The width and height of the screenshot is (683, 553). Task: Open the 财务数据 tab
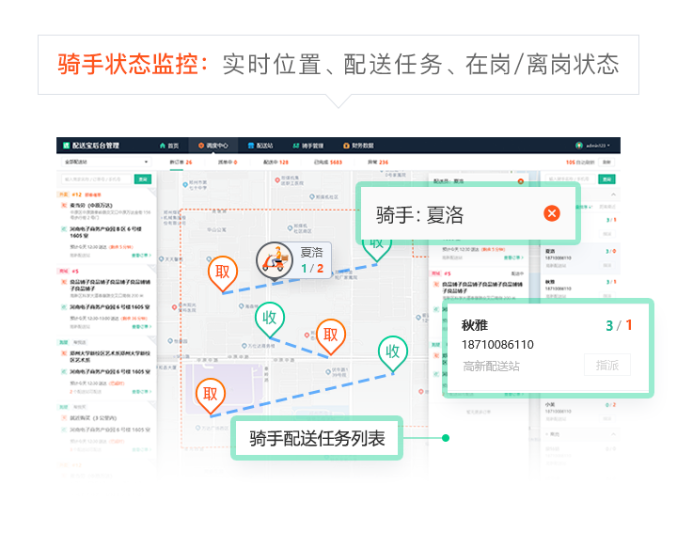tap(360, 145)
